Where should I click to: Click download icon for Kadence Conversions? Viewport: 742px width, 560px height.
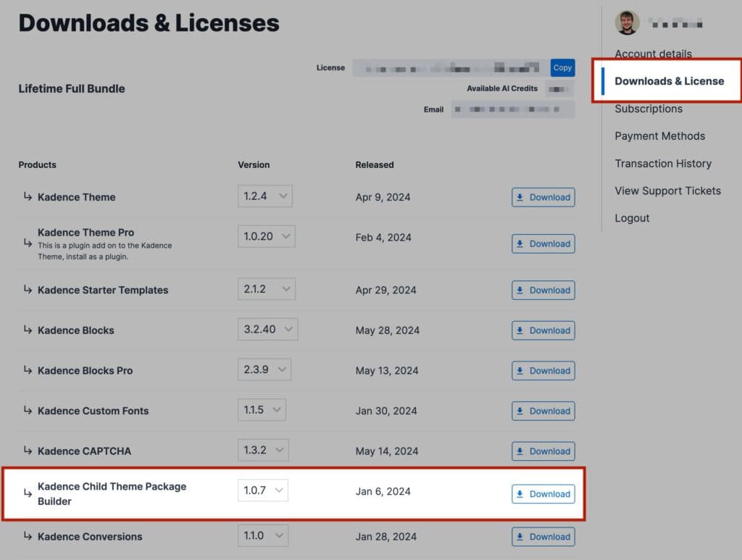click(520, 537)
